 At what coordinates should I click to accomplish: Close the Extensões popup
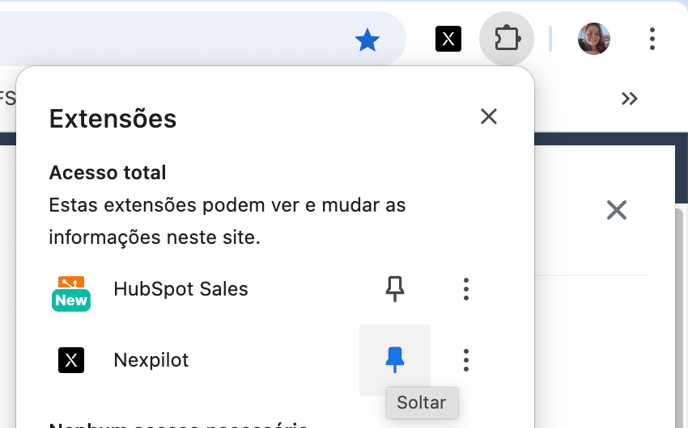(x=488, y=117)
